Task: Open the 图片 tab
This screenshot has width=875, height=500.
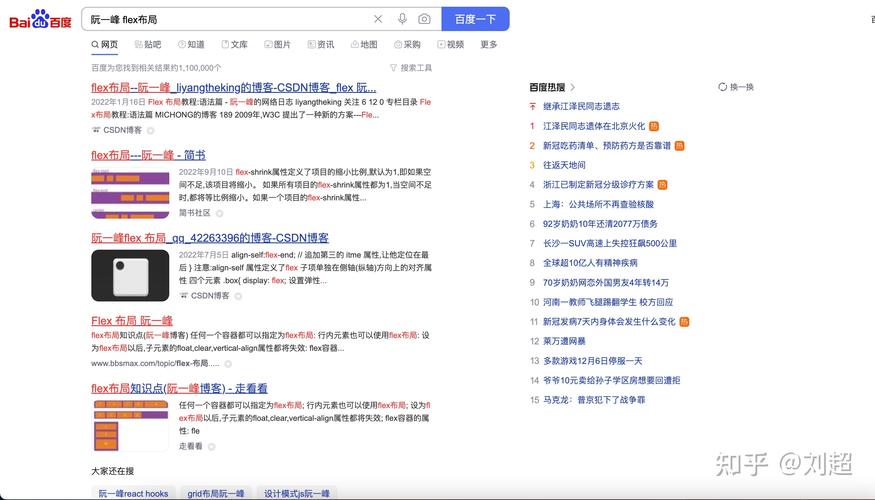Action: [x=277, y=45]
